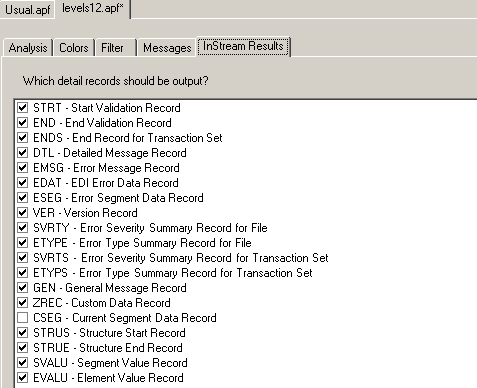Select the Filter tab

pos(112,48)
